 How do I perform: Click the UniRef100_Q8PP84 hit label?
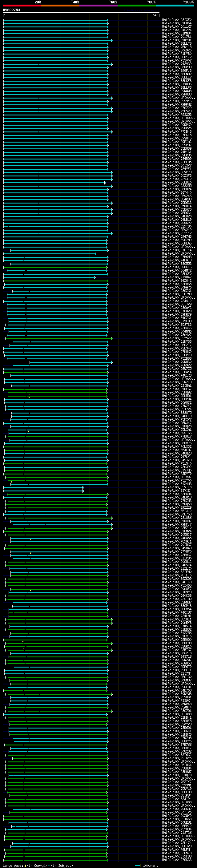coord(177,399)
